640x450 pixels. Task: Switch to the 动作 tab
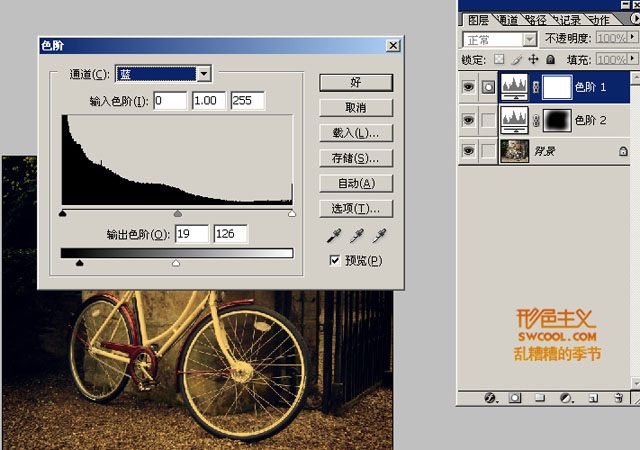pos(599,20)
